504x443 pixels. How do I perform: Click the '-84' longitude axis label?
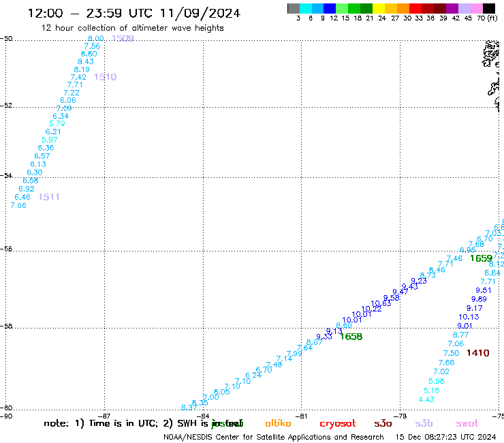click(x=203, y=416)
